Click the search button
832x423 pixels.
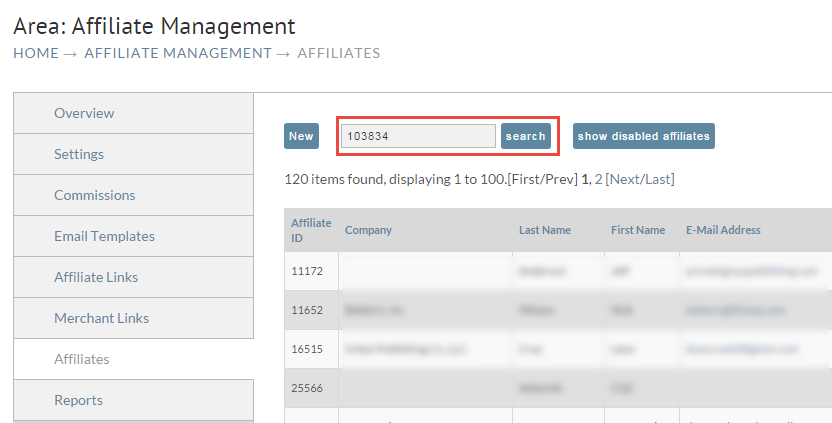coord(525,136)
